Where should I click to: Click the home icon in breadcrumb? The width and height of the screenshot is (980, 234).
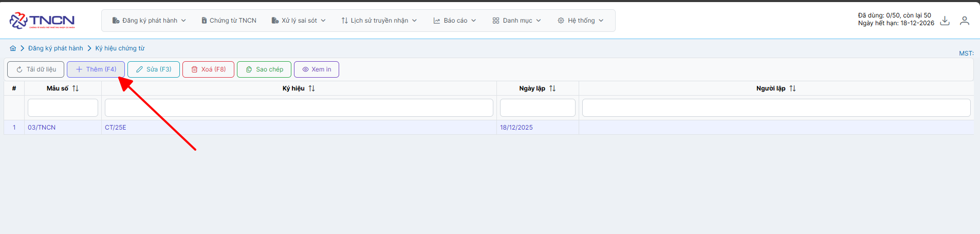13,48
